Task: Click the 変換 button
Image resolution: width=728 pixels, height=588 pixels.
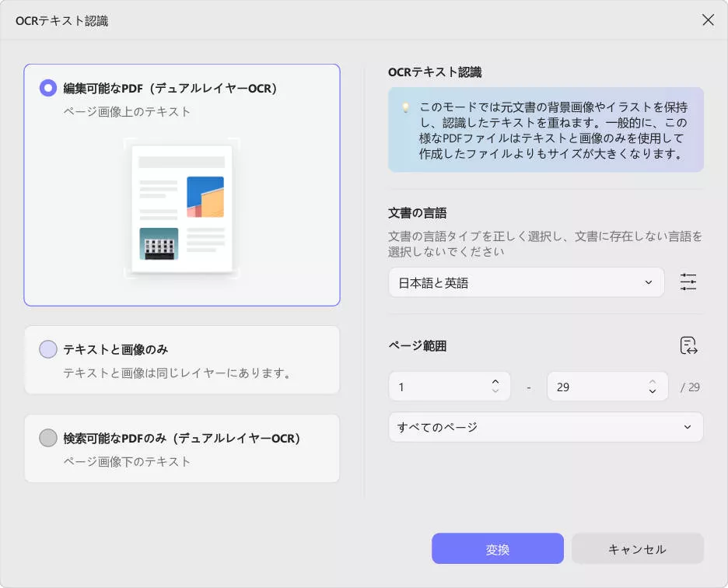Action: click(x=498, y=548)
